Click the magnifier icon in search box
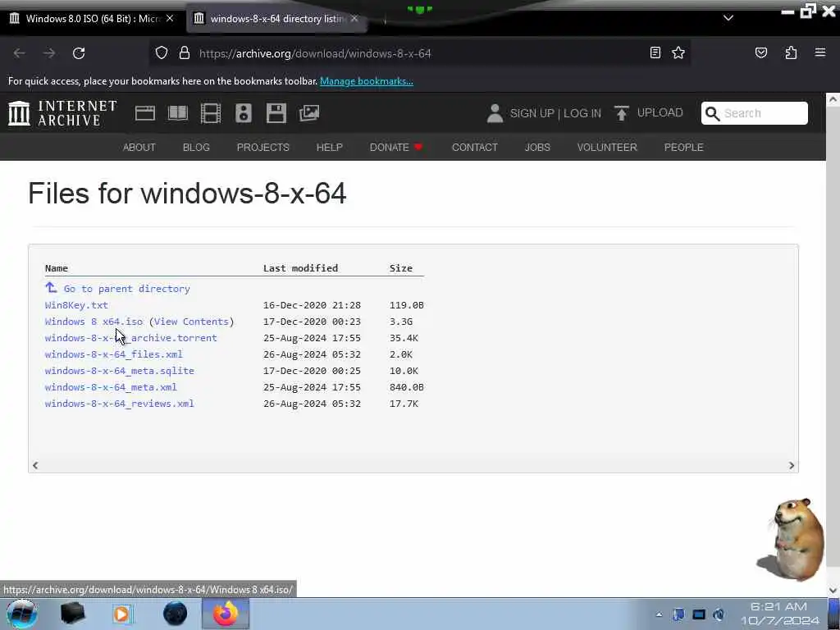840x630 pixels. coord(712,113)
